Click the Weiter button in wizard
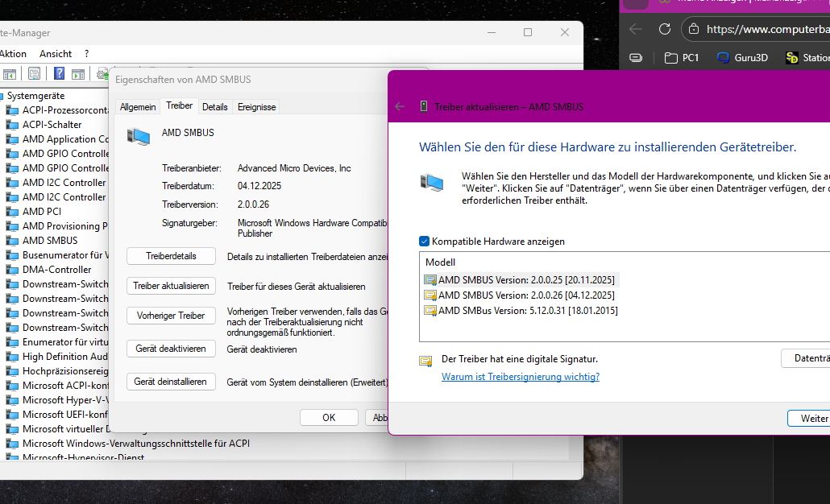This screenshot has width=830, height=504. point(809,419)
